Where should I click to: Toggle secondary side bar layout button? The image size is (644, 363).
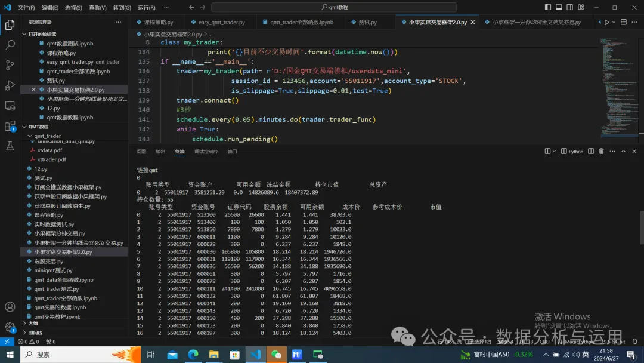[x=569, y=7]
